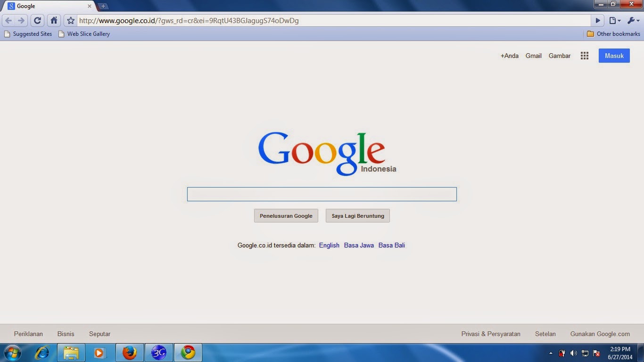Open Windows Explorer folder on taskbar
The height and width of the screenshot is (362, 644).
pos(71,353)
